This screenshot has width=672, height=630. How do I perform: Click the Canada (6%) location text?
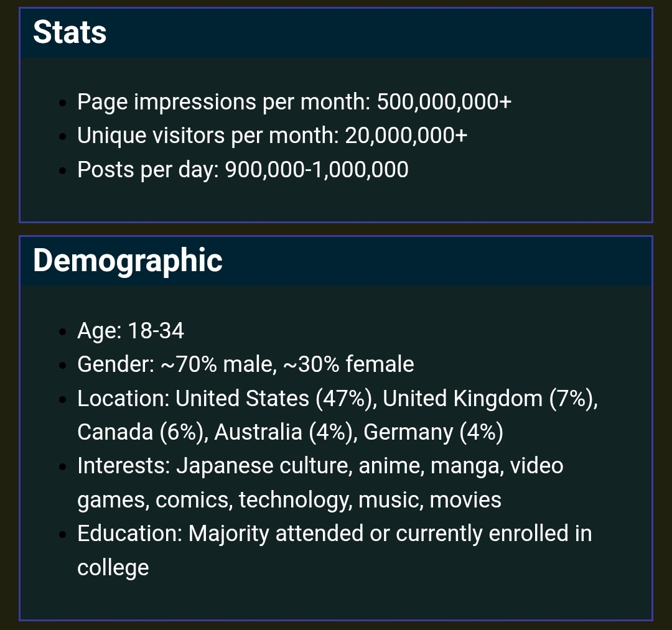(x=142, y=432)
